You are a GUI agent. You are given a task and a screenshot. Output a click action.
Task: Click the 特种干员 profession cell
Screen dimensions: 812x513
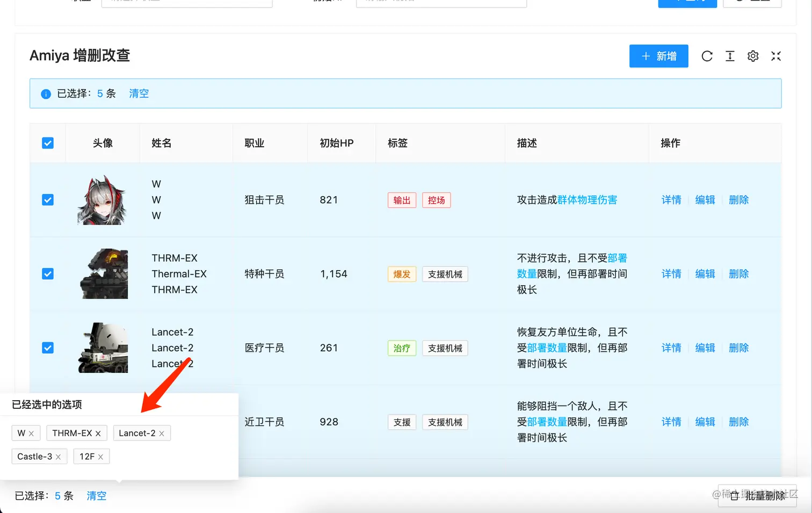pyautogui.click(x=264, y=274)
